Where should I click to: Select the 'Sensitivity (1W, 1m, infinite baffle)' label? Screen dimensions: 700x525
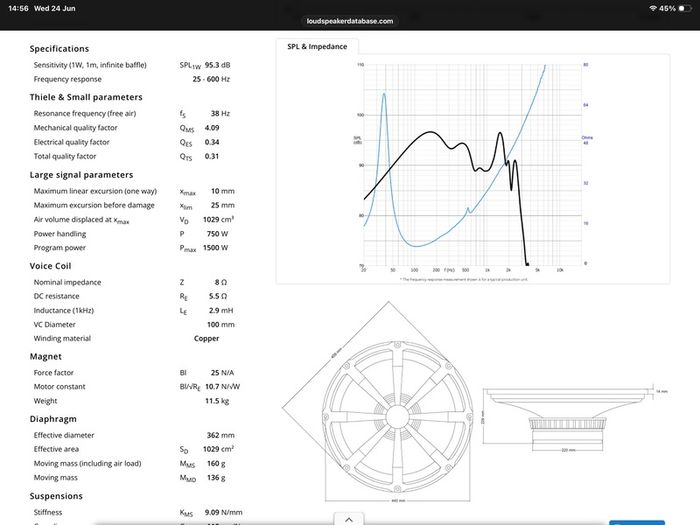click(x=90, y=65)
